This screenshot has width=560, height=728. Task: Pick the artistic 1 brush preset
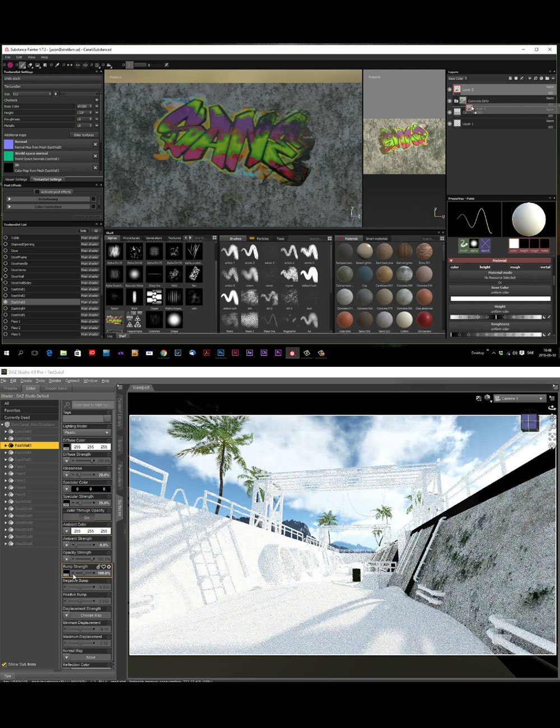click(230, 252)
